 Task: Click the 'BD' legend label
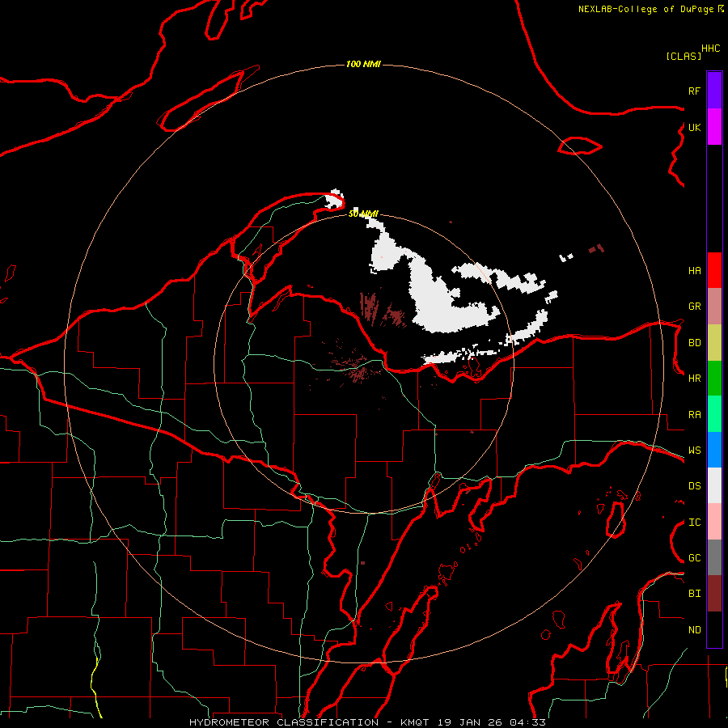coord(694,343)
